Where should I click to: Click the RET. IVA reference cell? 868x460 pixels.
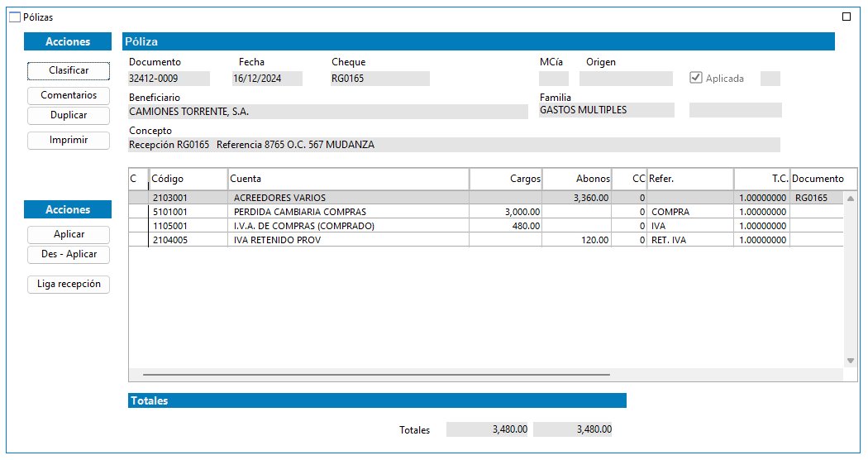(690, 240)
